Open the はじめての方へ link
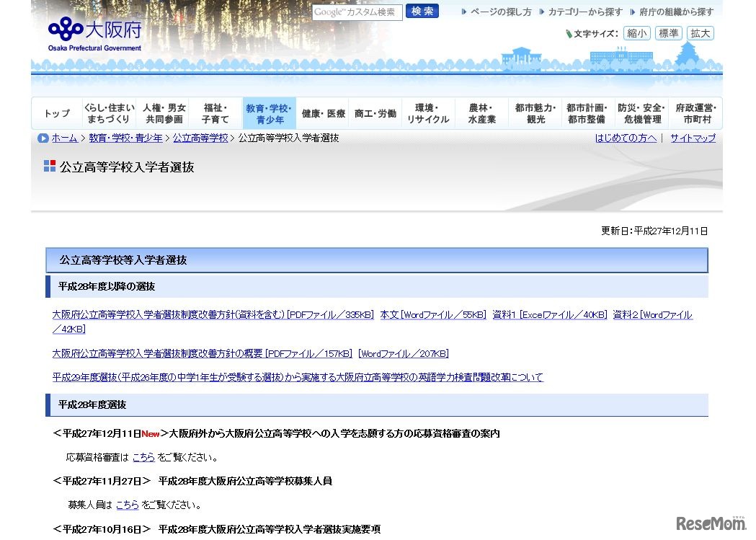Screen dimensions: 756x540 [x=626, y=138]
